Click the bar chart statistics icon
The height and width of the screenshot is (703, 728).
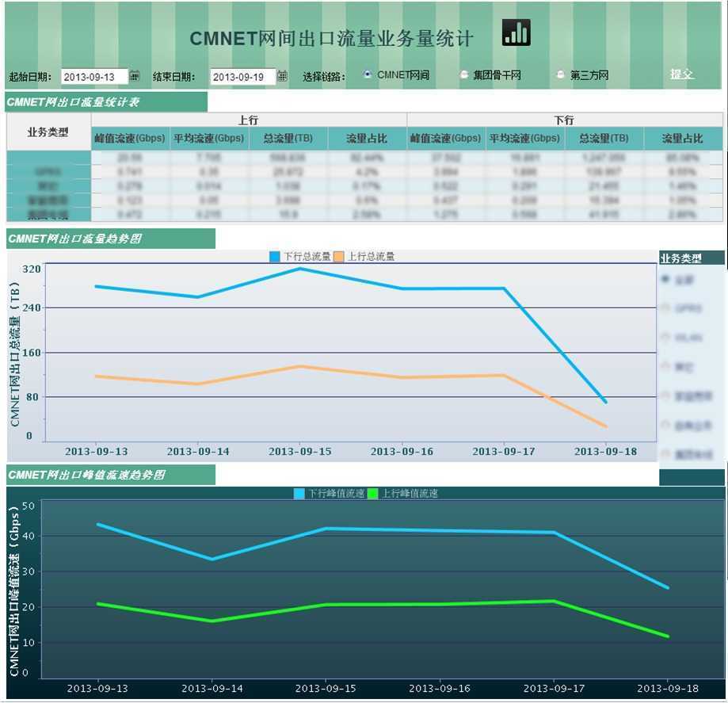pos(516,32)
